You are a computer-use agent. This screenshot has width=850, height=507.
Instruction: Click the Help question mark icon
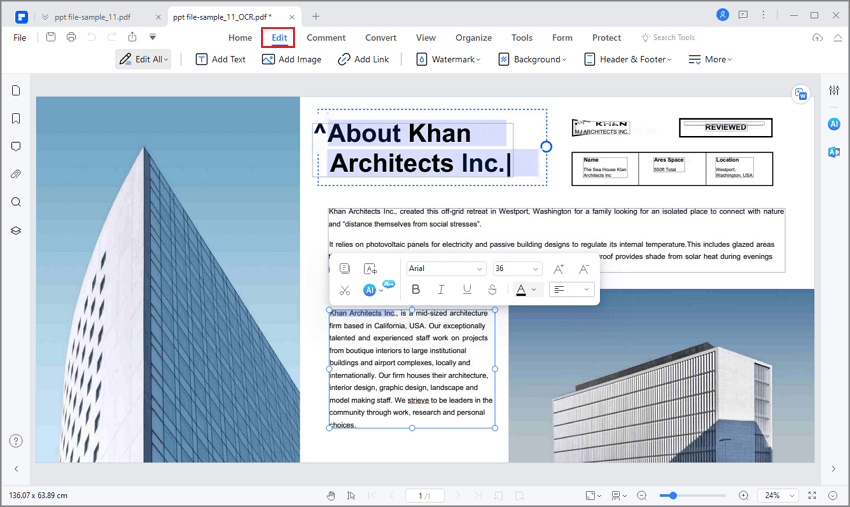(x=16, y=441)
